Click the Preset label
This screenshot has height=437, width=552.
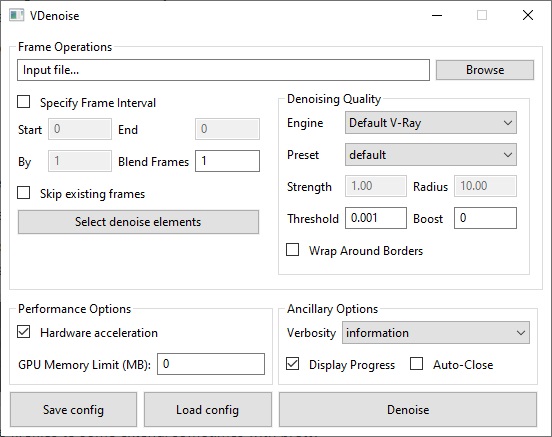tap(303, 155)
